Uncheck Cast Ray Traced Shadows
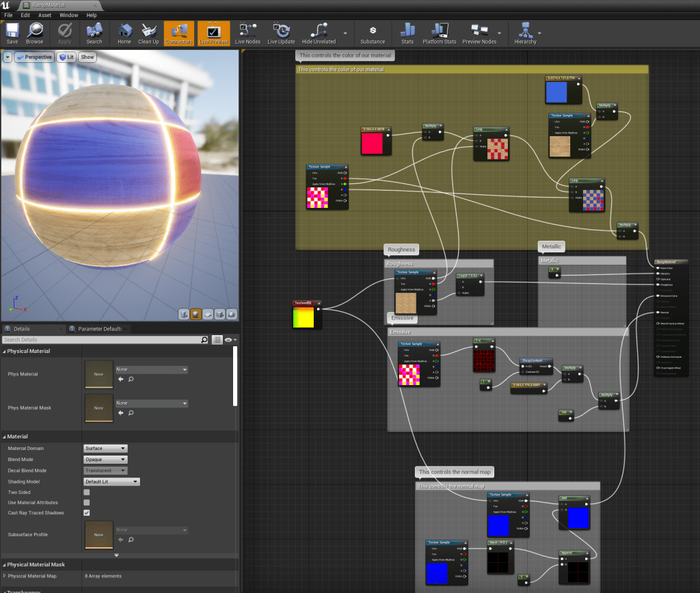This screenshot has height=593, width=700. [87, 512]
